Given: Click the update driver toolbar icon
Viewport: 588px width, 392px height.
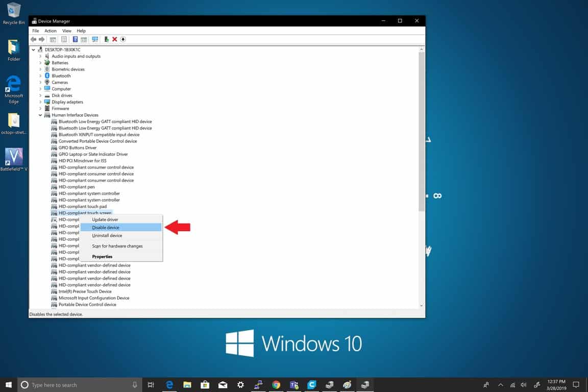Looking at the screenshot, I should pos(106,39).
